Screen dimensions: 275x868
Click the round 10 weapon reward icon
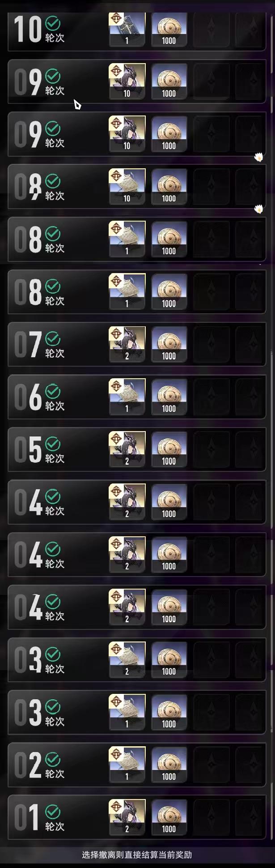coord(127,29)
